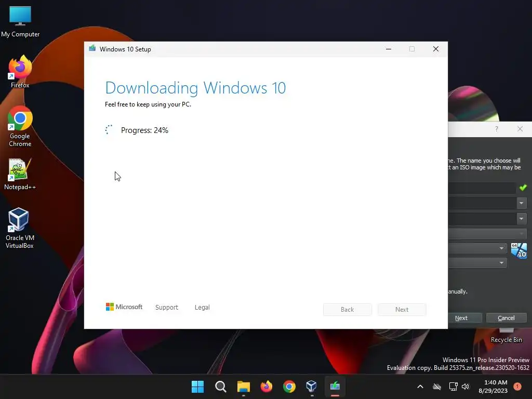Open the lowest dropdown in VirtualBox dialog
532x399 pixels.
pyautogui.click(x=477, y=262)
